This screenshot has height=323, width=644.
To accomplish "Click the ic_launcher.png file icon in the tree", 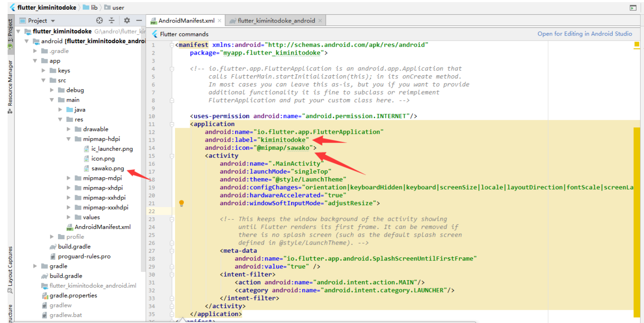I will (x=87, y=149).
